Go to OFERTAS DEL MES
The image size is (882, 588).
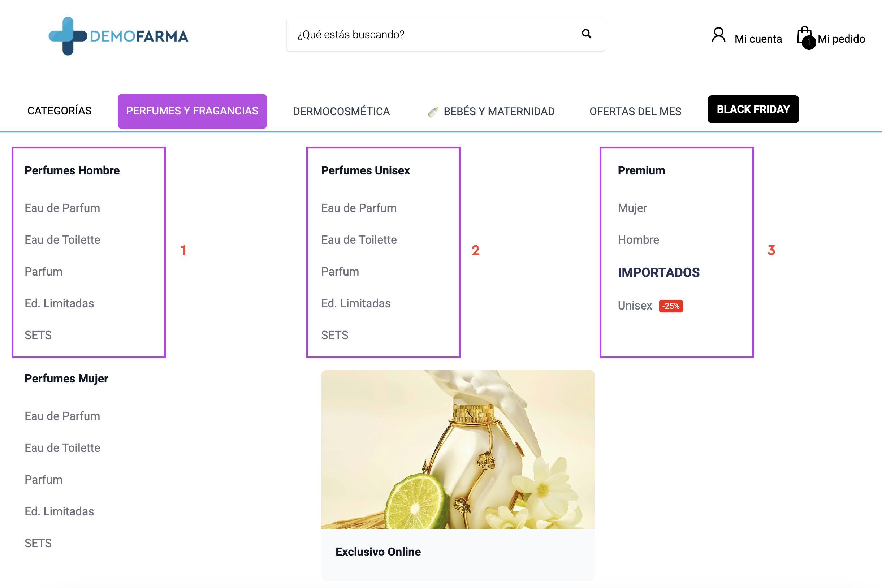[635, 112]
